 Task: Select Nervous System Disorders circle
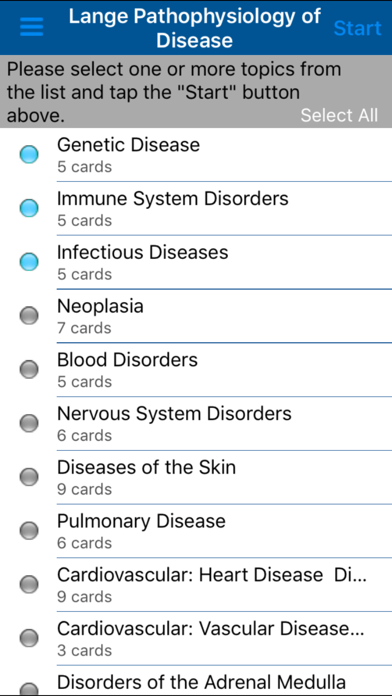[x=29, y=423]
